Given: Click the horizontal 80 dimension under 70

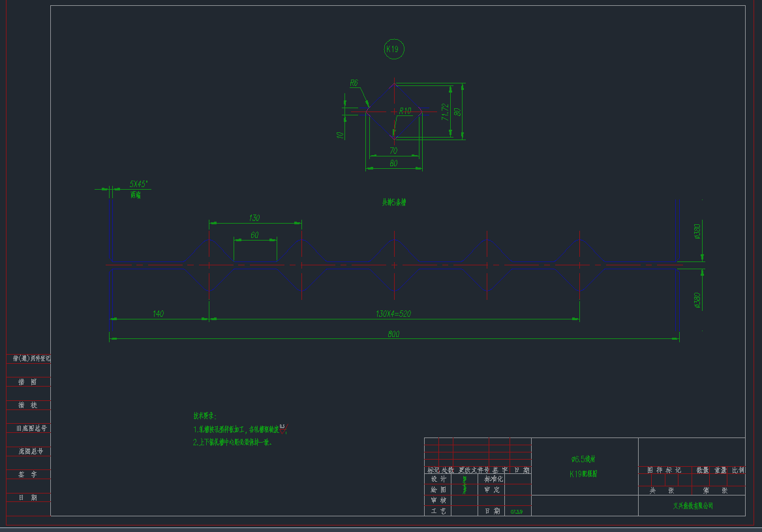Looking at the screenshot, I should pos(393,163).
